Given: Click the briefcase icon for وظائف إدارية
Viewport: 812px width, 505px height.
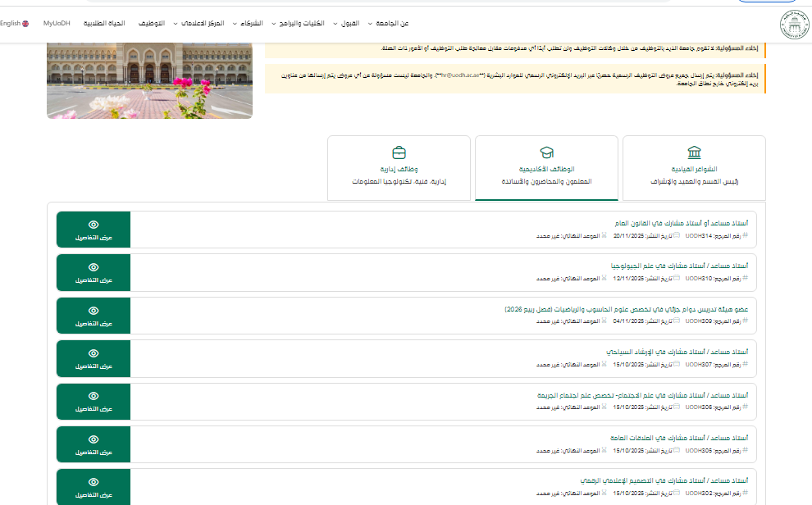Looking at the screenshot, I should coord(399,153).
